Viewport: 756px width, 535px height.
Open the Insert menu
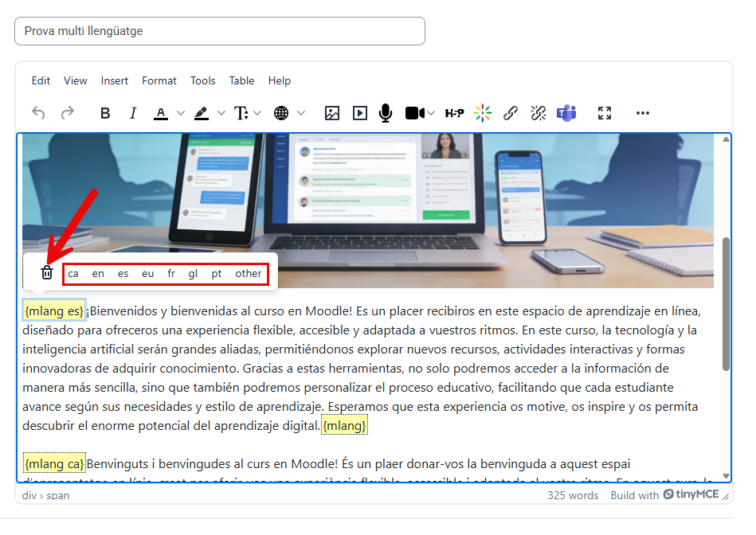tap(115, 80)
